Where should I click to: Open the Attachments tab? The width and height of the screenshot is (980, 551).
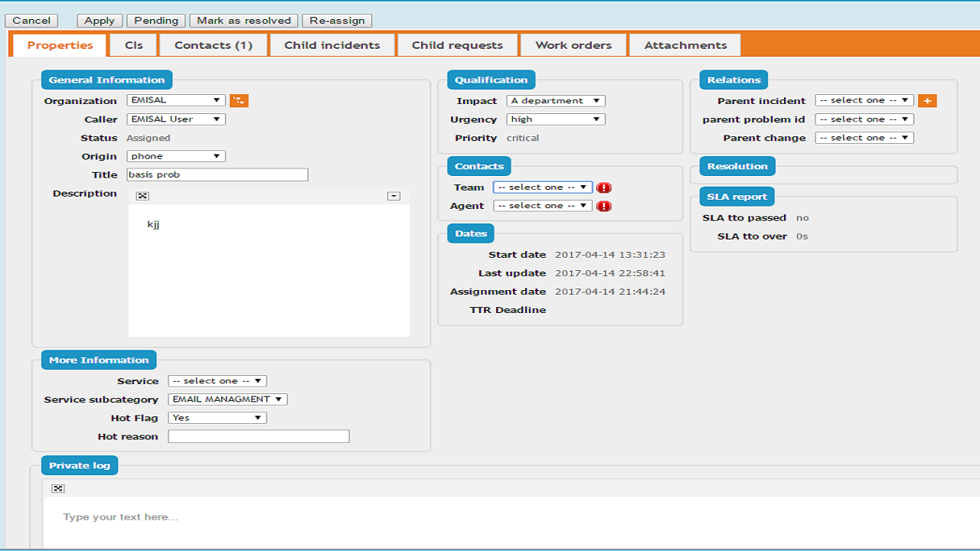(685, 45)
